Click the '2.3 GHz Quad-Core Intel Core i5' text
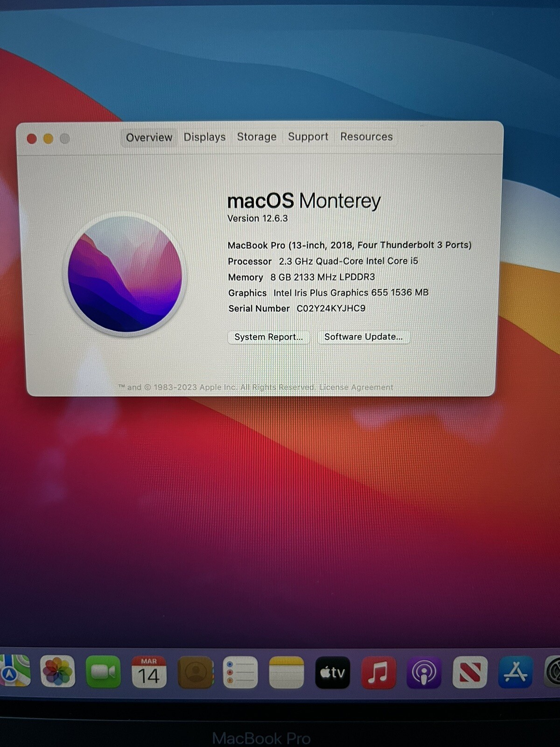The height and width of the screenshot is (747, 560). [x=349, y=261]
